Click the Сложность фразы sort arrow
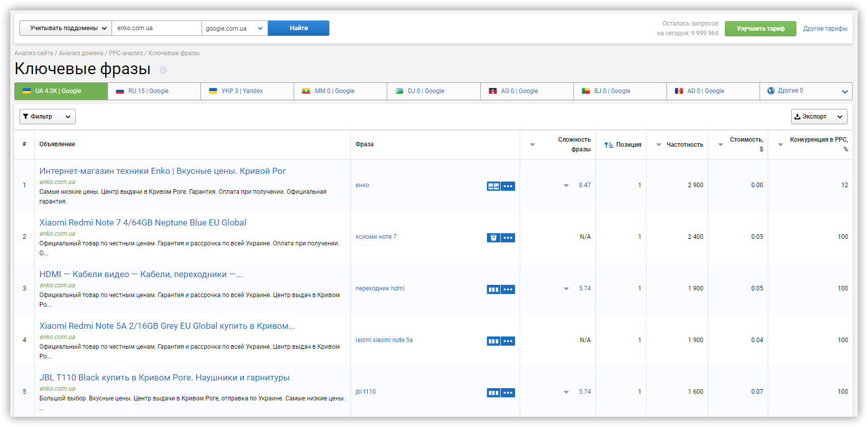Screen dimensions: 868x427 532,145
